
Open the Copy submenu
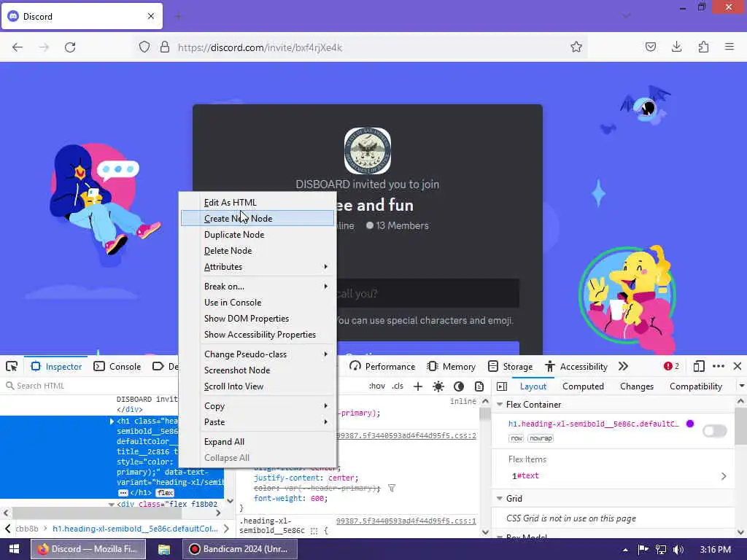(x=258, y=406)
